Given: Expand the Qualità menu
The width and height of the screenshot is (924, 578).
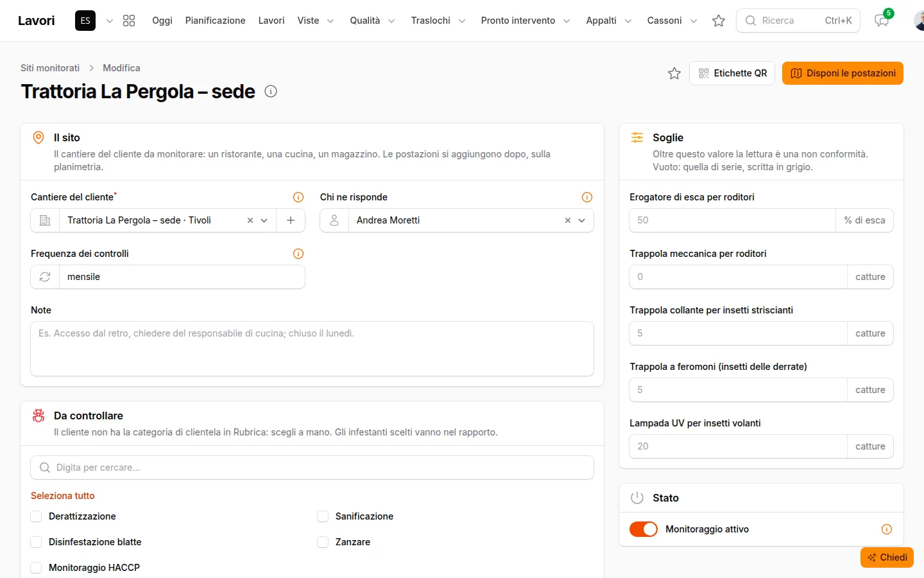Looking at the screenshot, I should click(372, 21).
